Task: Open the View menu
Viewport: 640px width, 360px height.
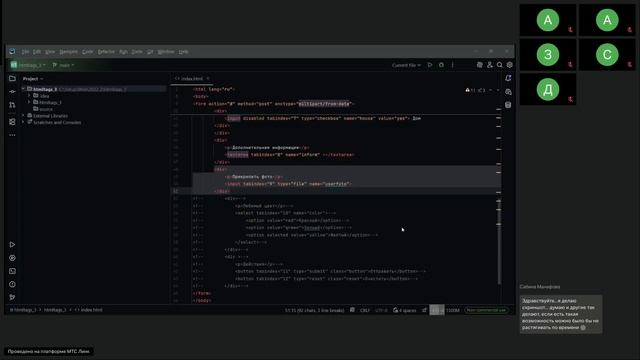Action: click(50, 51)
